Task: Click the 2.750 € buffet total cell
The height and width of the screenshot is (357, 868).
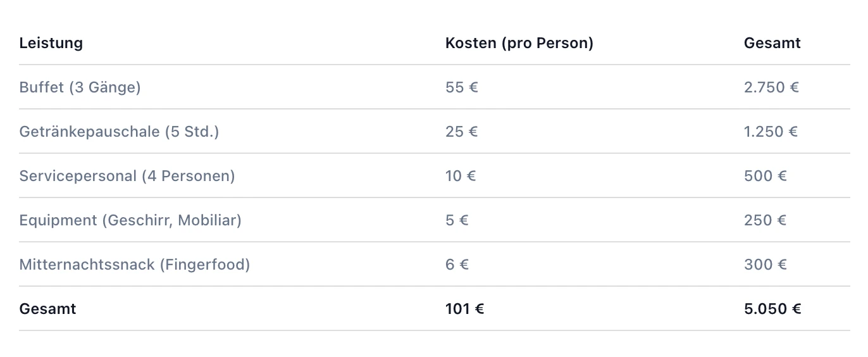Action: 771,87
